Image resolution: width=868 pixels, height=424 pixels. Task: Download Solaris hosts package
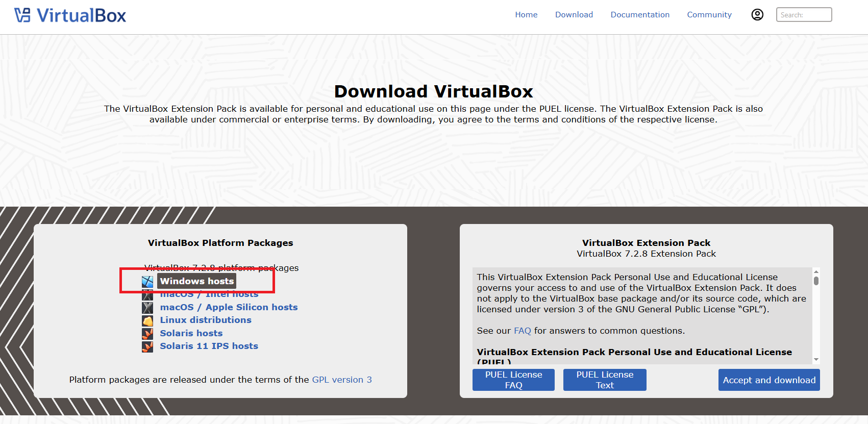(x=191, y=333)
